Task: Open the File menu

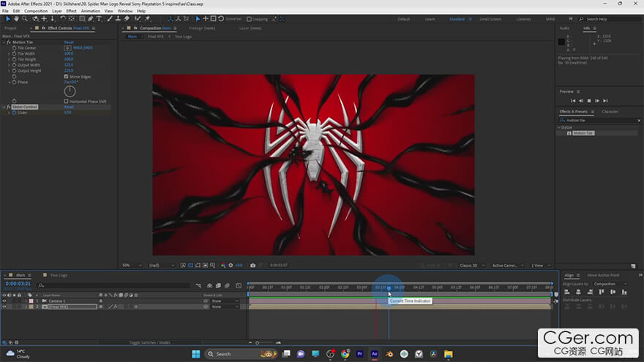Action: coord(5,11)
